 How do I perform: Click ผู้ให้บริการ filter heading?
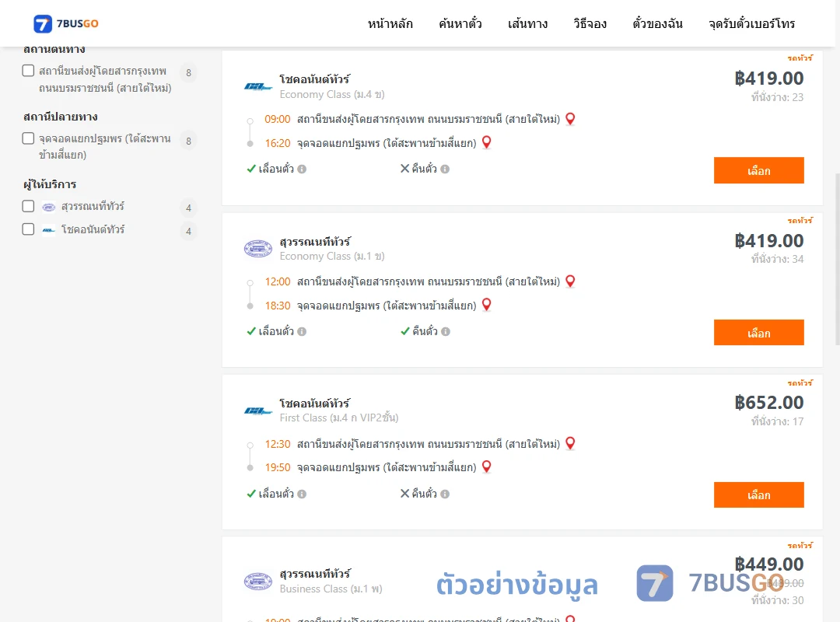click(50, 184)
